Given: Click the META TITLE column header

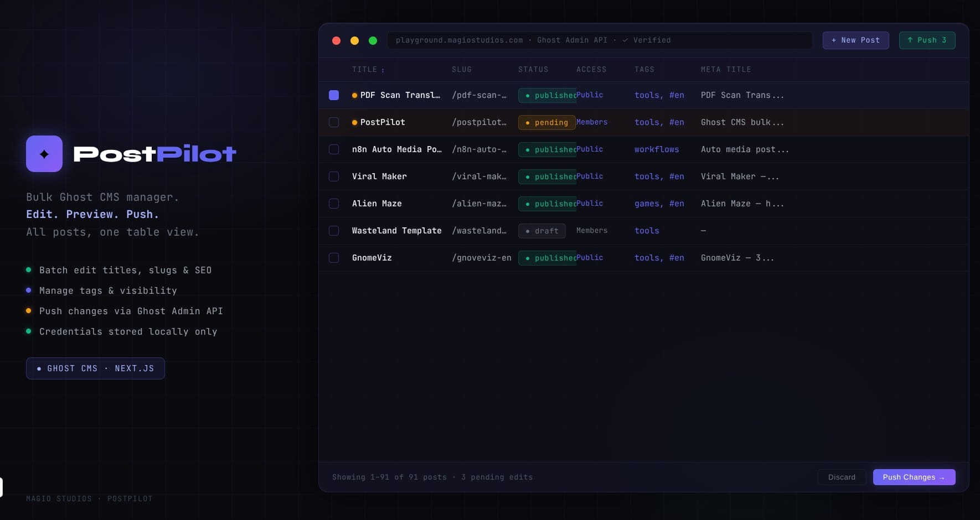Looking at the screenshot, I should 726,70.
